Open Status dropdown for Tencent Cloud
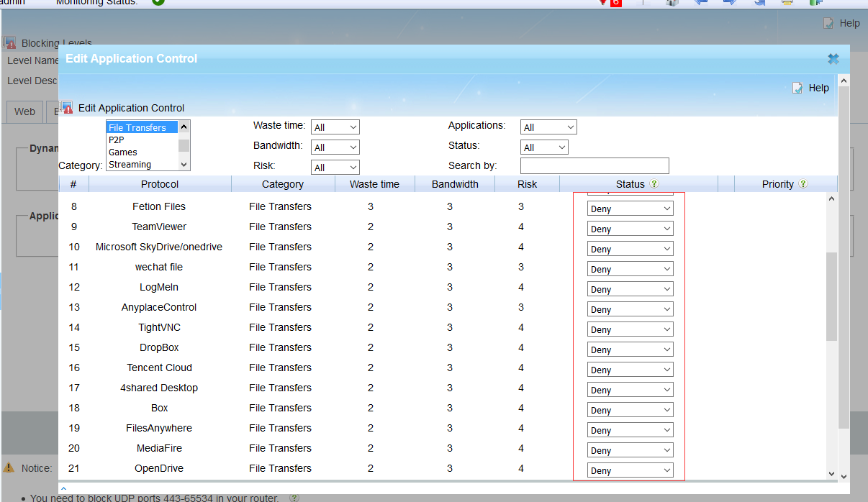 coord(630,370)
